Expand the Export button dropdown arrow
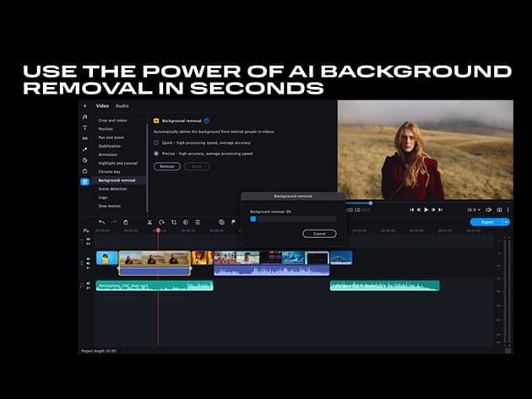Image resolution: width=532 pixels, height=399 pixels. [x=506, y=222]
